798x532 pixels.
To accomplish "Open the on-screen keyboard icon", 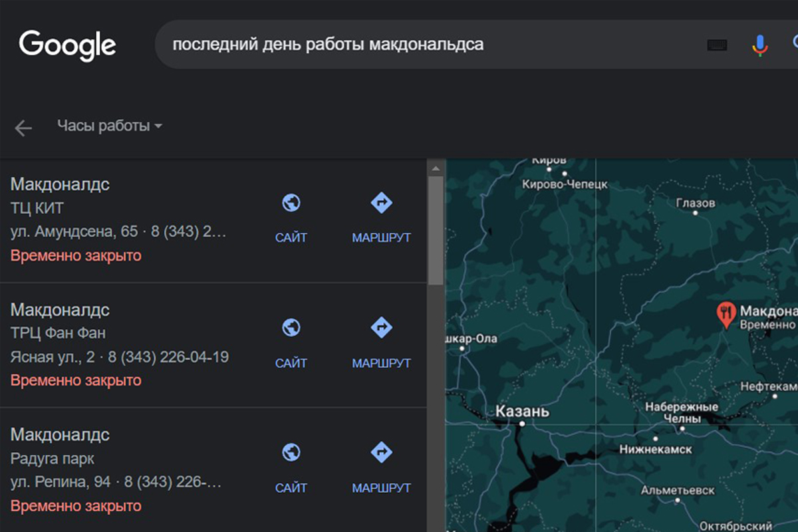I will (717, 45).
